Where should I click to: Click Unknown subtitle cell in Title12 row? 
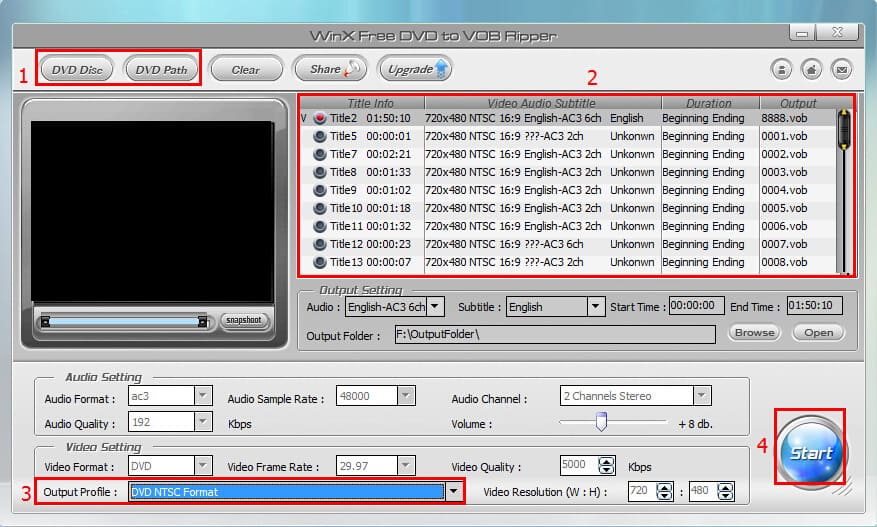click(632, 244)
